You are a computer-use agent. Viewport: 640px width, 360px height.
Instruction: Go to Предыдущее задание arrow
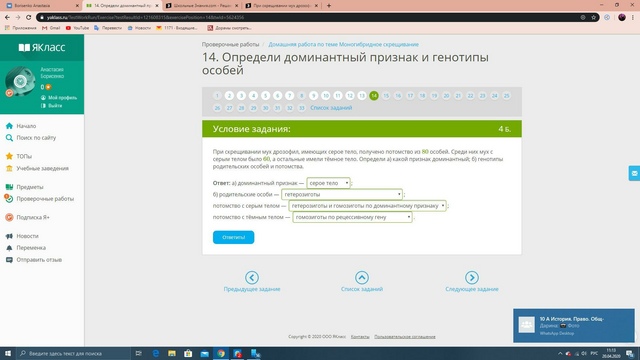pos(252,278)
